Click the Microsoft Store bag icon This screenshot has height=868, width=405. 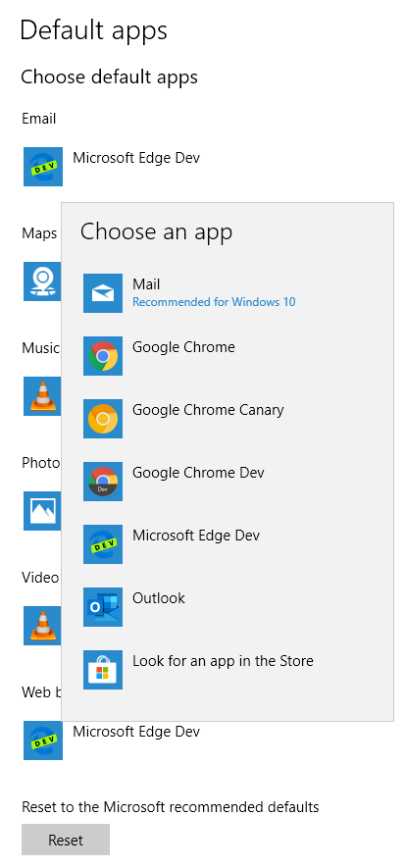click(x=103, y=670)
